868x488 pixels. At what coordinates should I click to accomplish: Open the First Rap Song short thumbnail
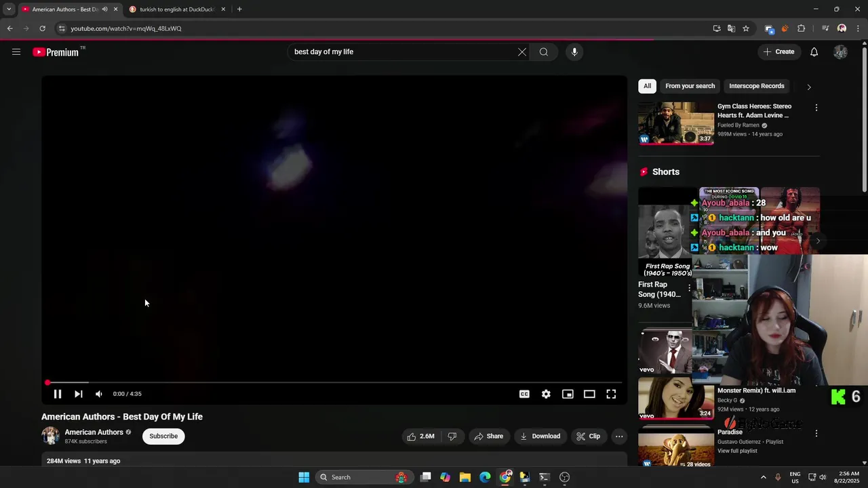tap(665, 232)
